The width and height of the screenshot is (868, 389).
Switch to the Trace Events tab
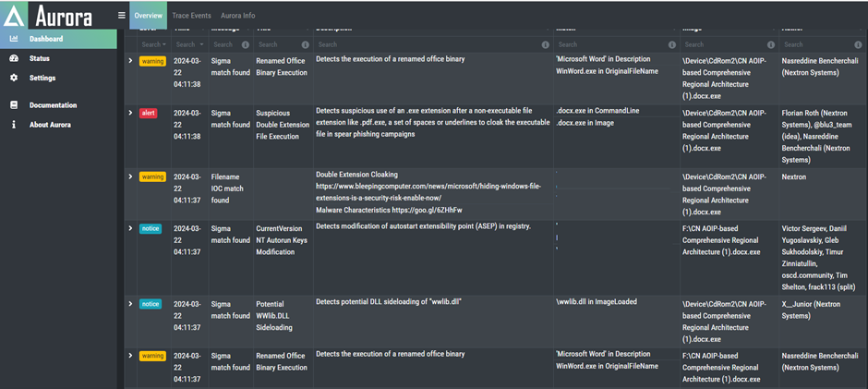[x=189, y=16]
